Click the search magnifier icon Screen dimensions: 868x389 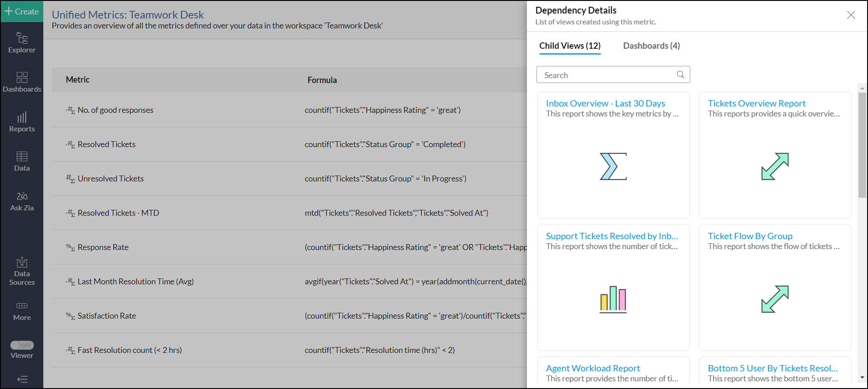click(680, 74)
